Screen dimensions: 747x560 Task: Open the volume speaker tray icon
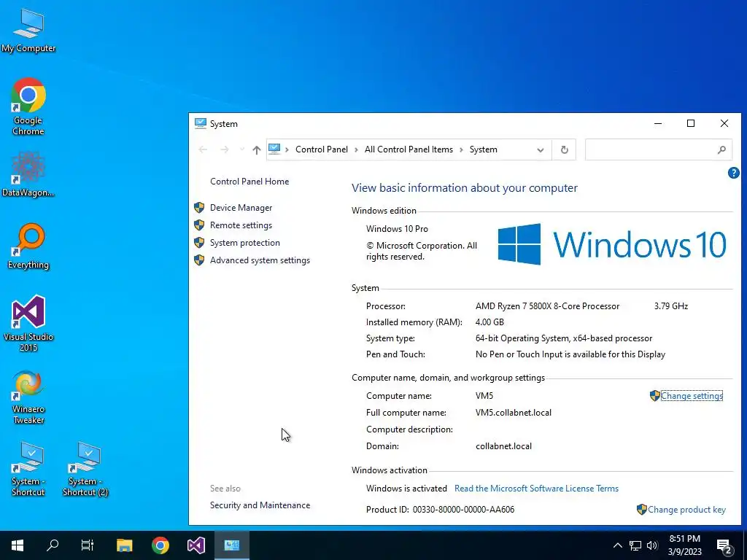pyautogui.click(x=652, y=545)
